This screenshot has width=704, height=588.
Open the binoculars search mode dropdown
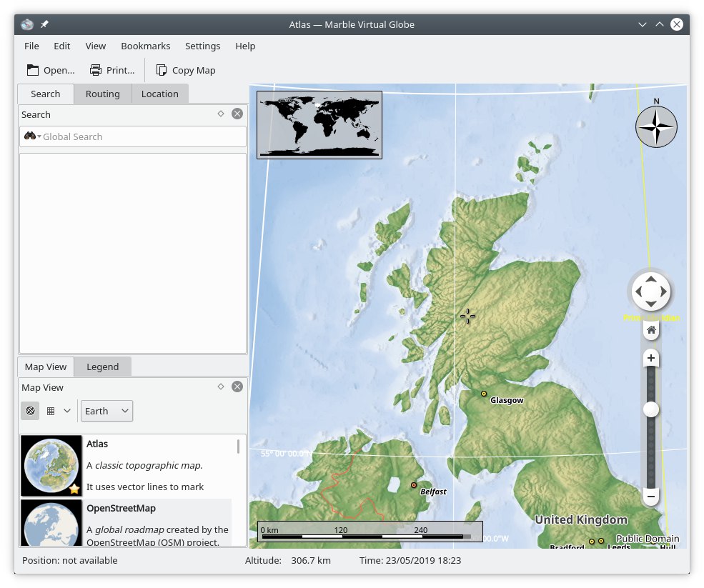pos(33,136)
